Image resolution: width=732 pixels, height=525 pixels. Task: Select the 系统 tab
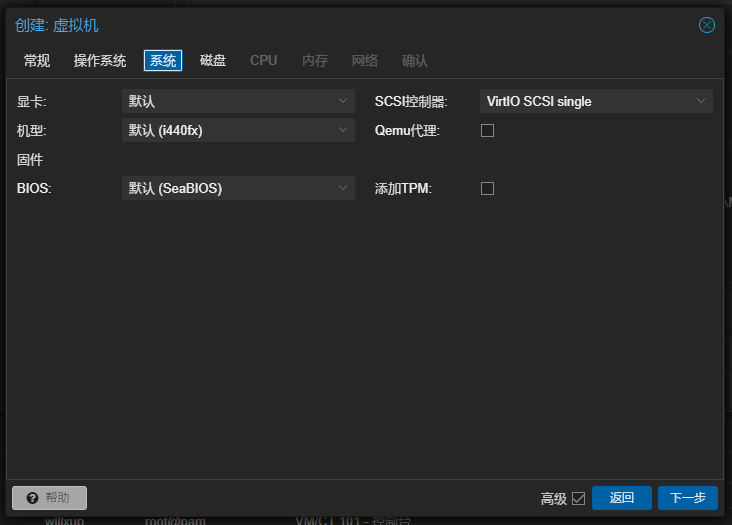tap(163, 61)
